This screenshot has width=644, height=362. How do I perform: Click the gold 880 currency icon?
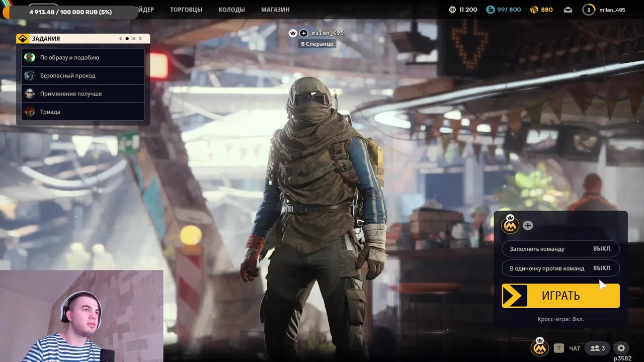(533, 10)
